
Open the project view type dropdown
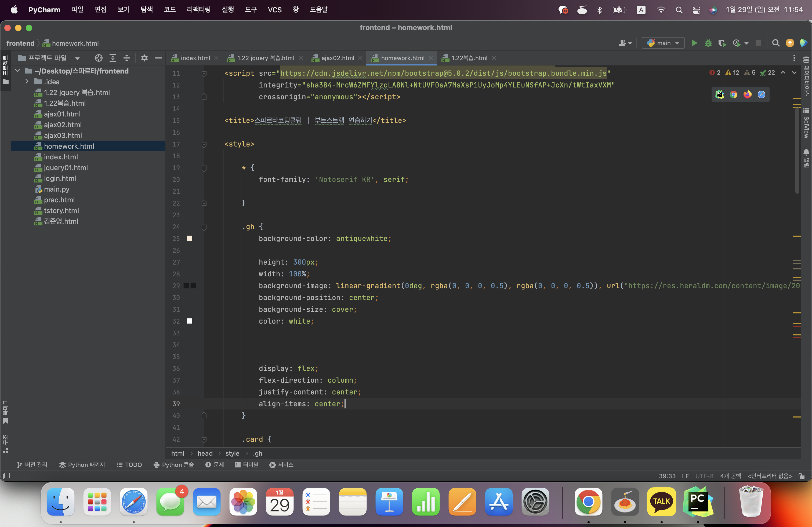point(49,58)
